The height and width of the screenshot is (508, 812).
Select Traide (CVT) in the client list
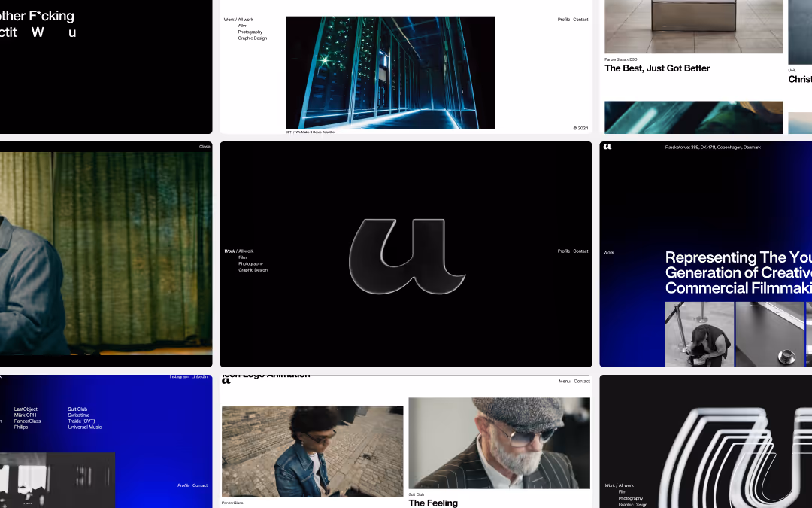(81, 421)
